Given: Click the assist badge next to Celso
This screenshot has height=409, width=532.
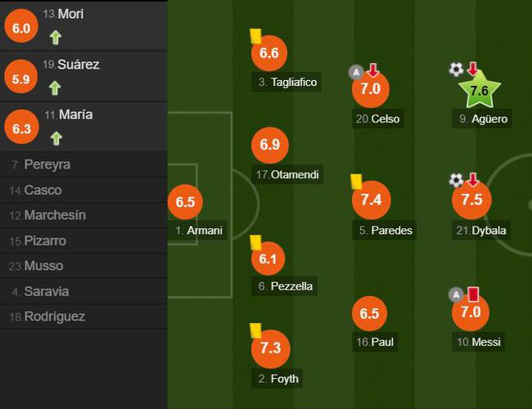Looking at the screenshot, I should 355,71.
